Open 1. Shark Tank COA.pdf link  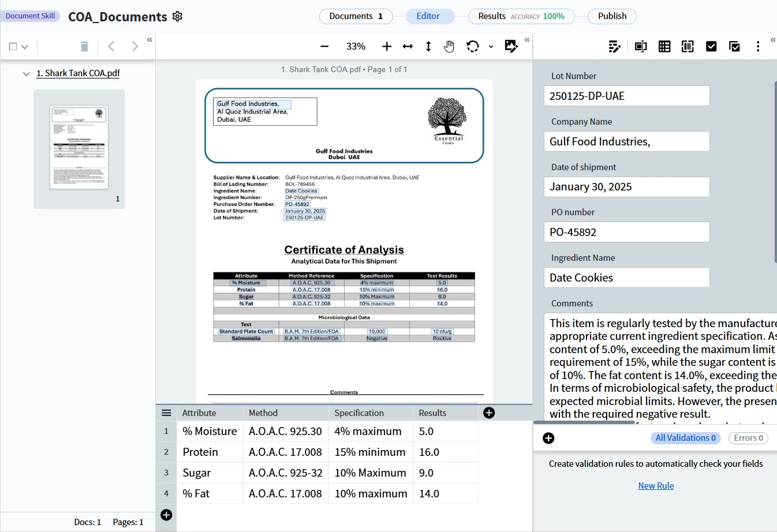coord(78,73)
